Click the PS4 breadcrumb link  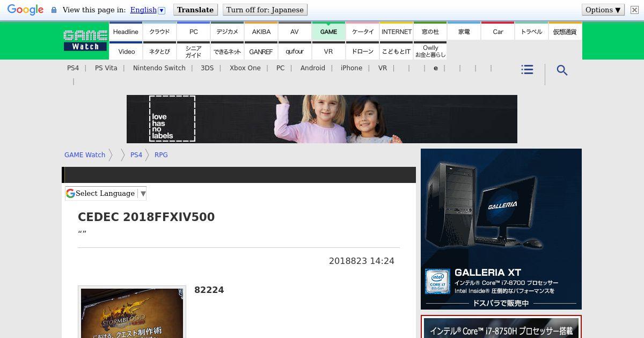tap(136, 155)
